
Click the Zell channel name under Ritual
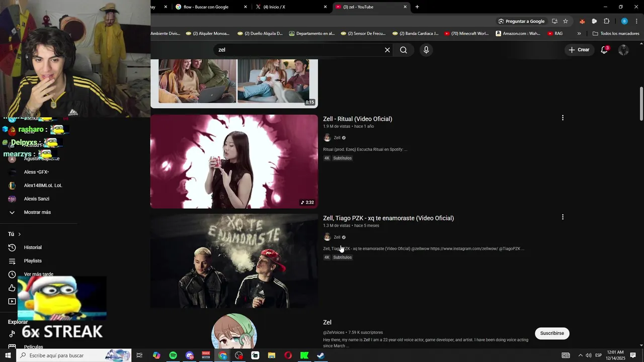337,138
